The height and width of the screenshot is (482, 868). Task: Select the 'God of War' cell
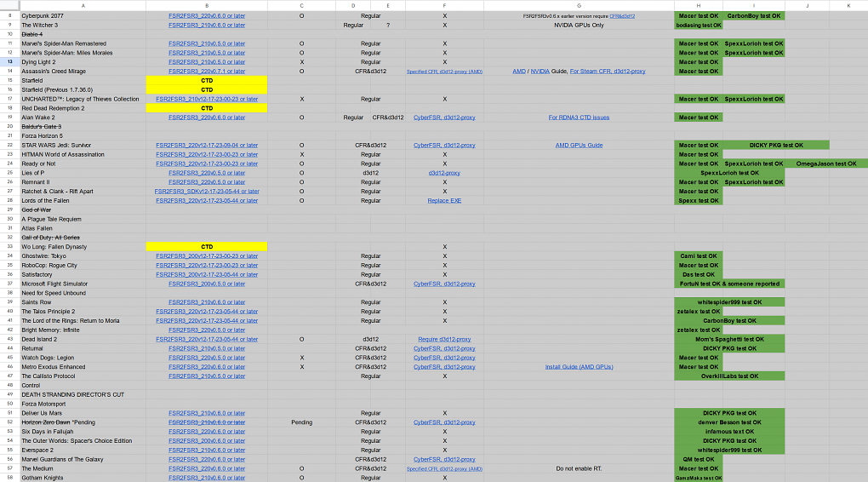click(x=83, y=210)
